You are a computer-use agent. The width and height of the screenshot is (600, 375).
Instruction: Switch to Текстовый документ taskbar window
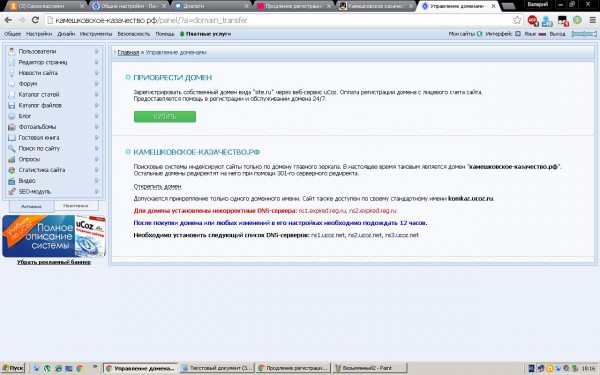(217, 368)
